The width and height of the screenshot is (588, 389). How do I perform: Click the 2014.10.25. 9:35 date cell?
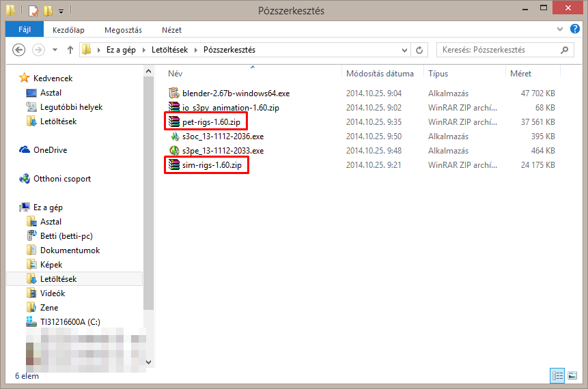[x=374, y=121]
